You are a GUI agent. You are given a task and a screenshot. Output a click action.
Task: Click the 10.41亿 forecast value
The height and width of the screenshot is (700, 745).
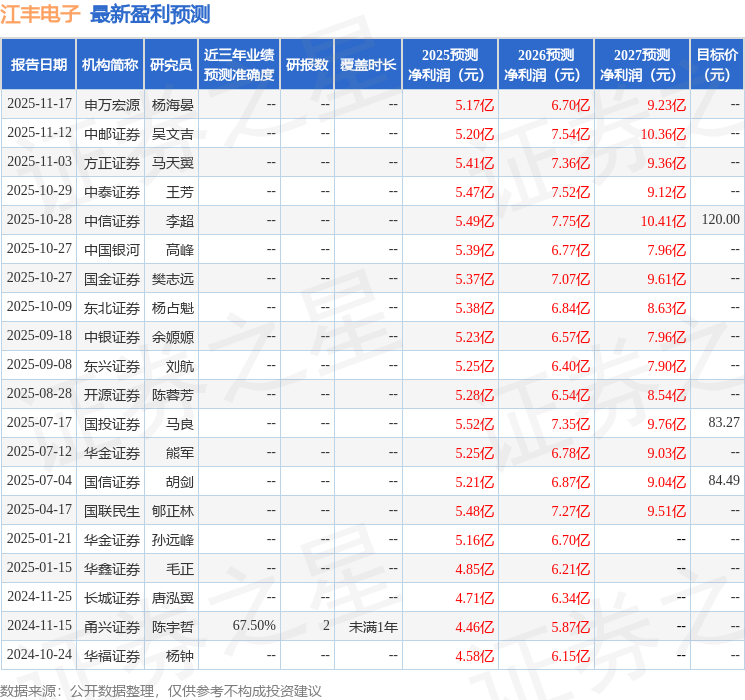point(663,221)
